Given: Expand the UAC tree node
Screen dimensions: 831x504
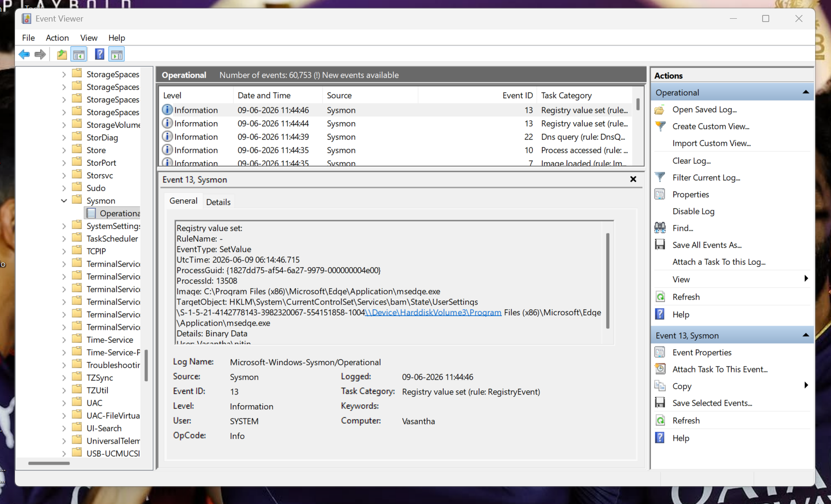Looking at the screenshot, I should [x=64, y=403].
